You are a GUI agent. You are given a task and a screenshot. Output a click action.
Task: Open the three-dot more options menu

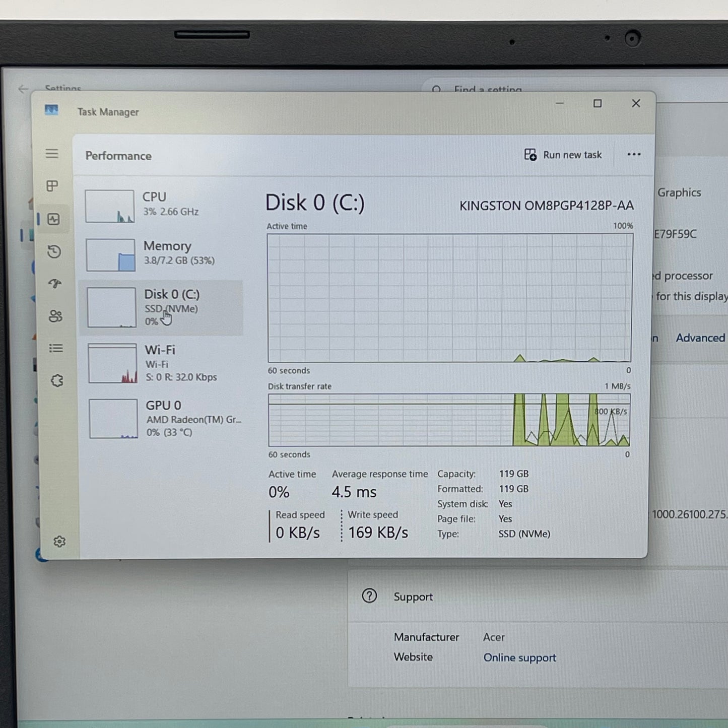pos(634,155)
